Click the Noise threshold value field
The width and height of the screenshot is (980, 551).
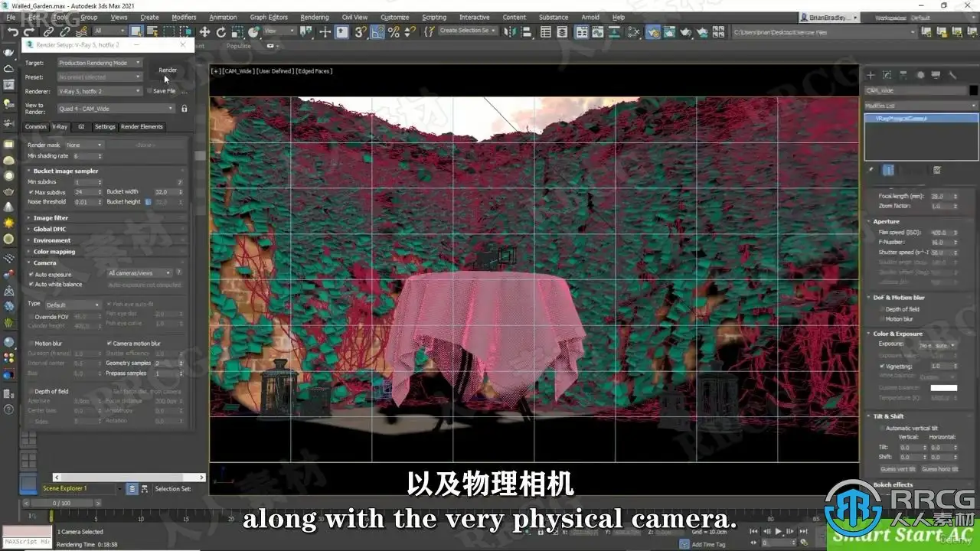tap(87, 202)
